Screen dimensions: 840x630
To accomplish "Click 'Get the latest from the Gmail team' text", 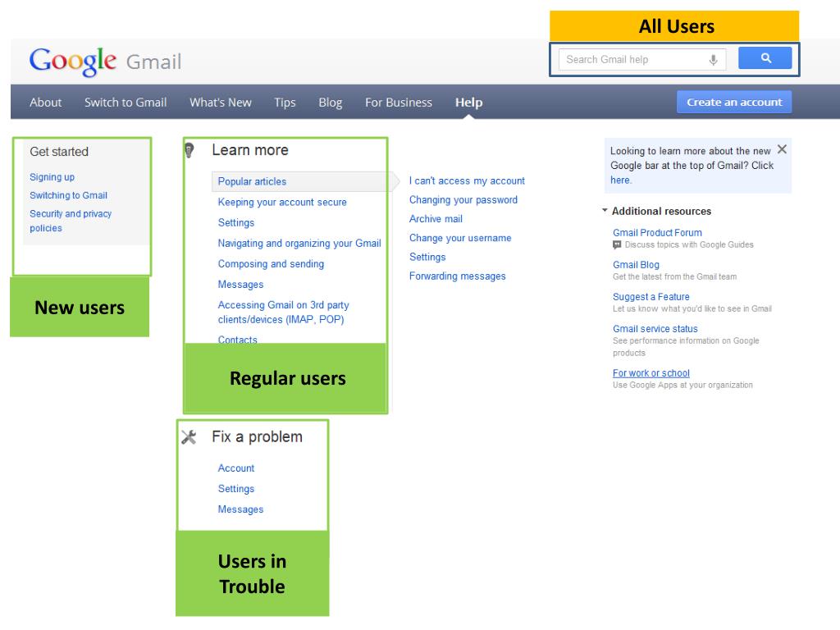I will tap(674, 277).
